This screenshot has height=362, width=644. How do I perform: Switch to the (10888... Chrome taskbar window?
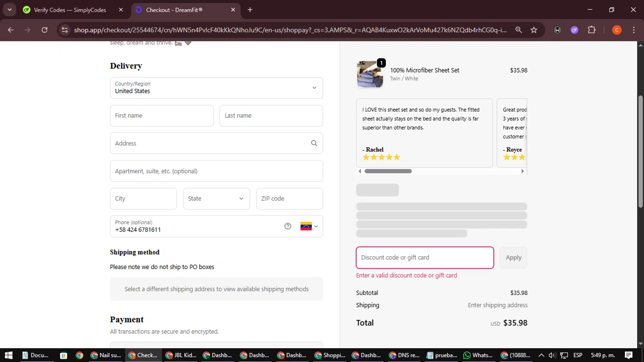[x=516, y=355]
